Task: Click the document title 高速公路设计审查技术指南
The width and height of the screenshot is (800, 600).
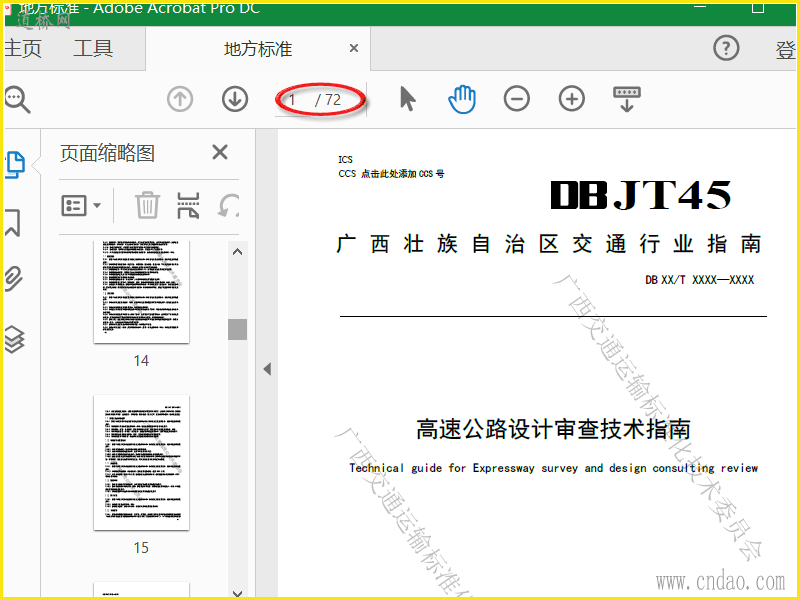Action: click(553, 429)
